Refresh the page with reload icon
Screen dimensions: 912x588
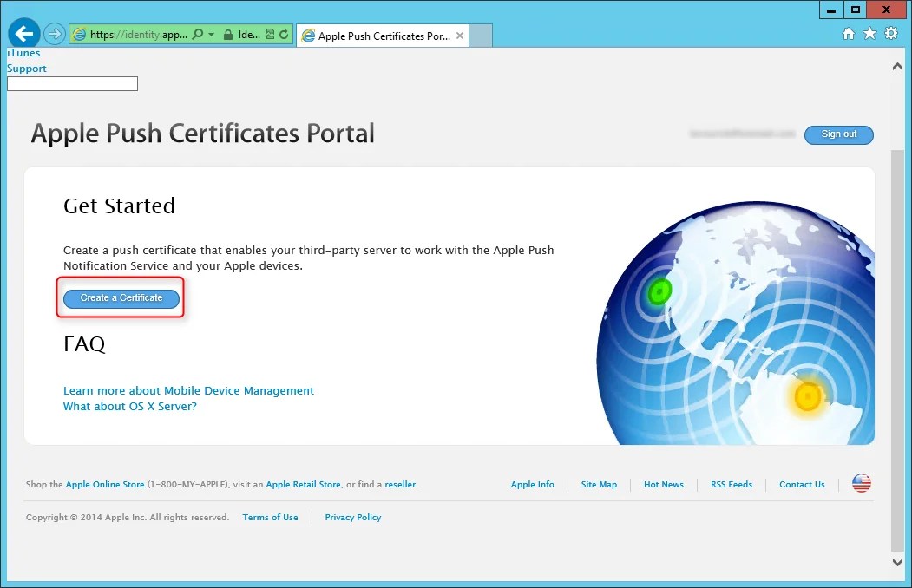coord(284,35)
